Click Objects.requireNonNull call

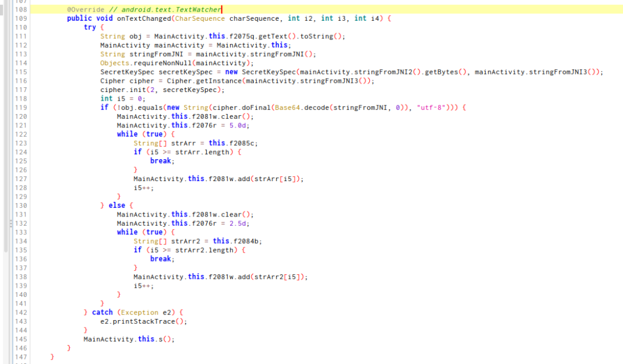pos(176,63)
